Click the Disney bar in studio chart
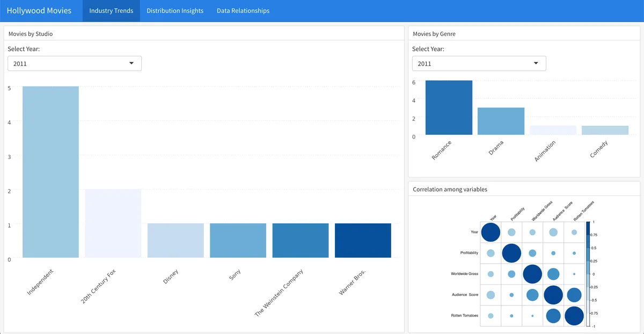The width and height of the screenshot is (644, 334). pos(175,241)
